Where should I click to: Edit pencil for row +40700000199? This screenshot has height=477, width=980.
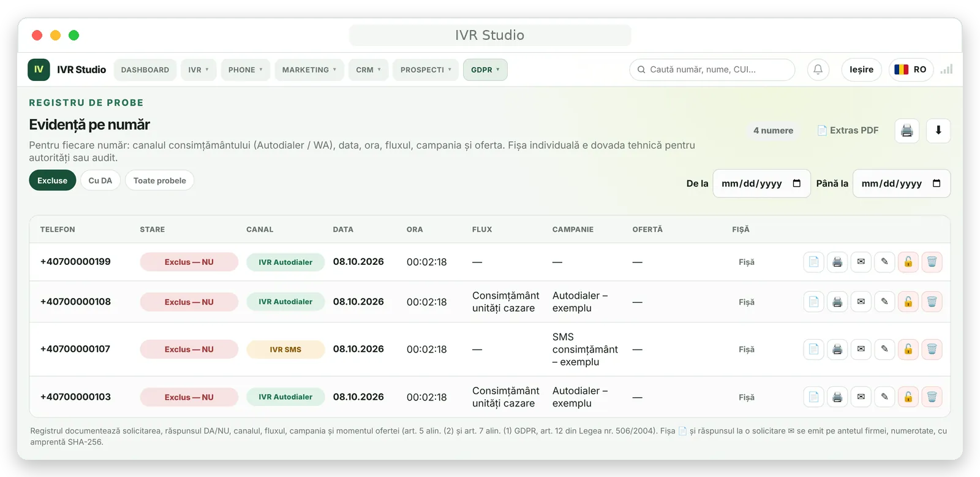[884, 262]
